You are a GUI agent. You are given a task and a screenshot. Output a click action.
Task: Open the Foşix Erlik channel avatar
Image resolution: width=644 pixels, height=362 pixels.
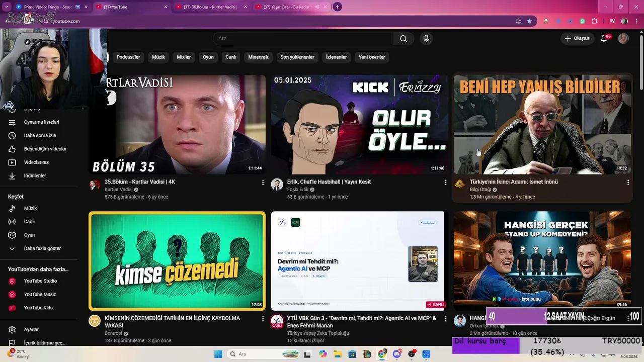[277, 185]
